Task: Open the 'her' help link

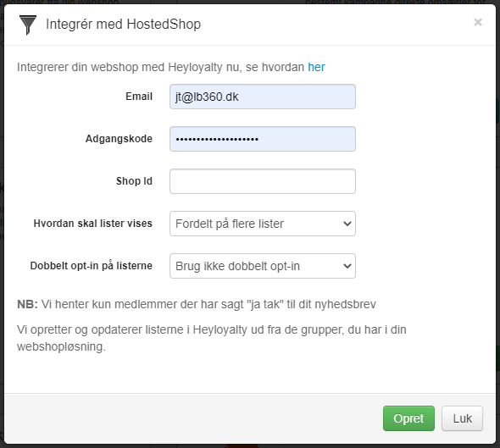Action: pos(316,67)
